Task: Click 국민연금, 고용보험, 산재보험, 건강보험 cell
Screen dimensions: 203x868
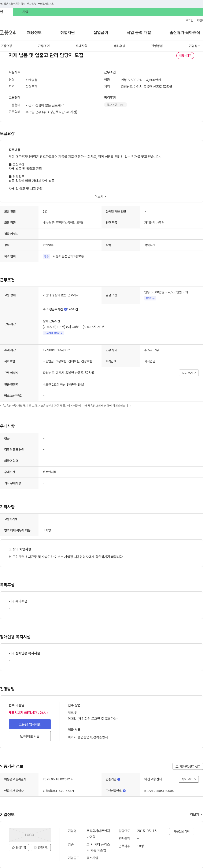Action: (67, 361)
